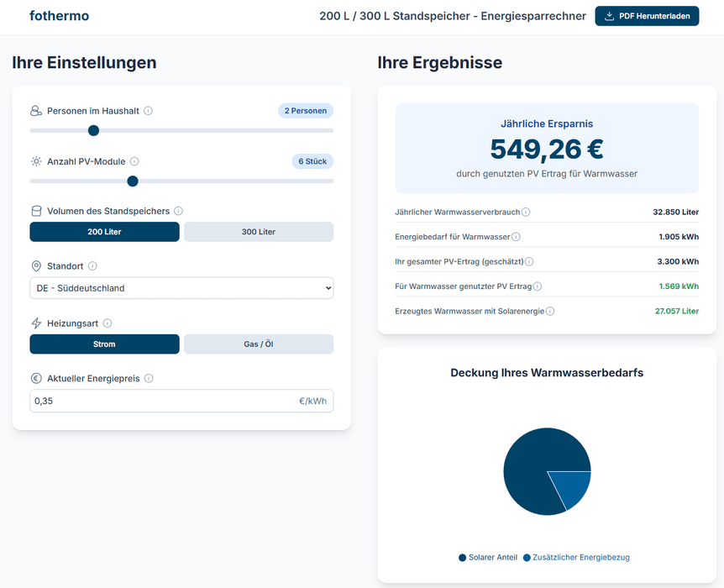Click info icon for Erzeugtes Warmwasser mit Solarenergie
The height and width of the screenshot is (588, 724).
point(550,312)
